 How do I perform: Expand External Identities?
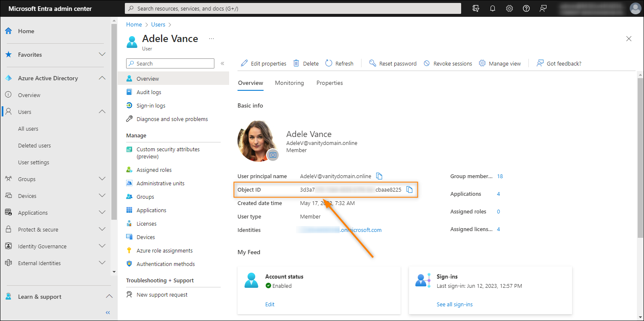102,263
